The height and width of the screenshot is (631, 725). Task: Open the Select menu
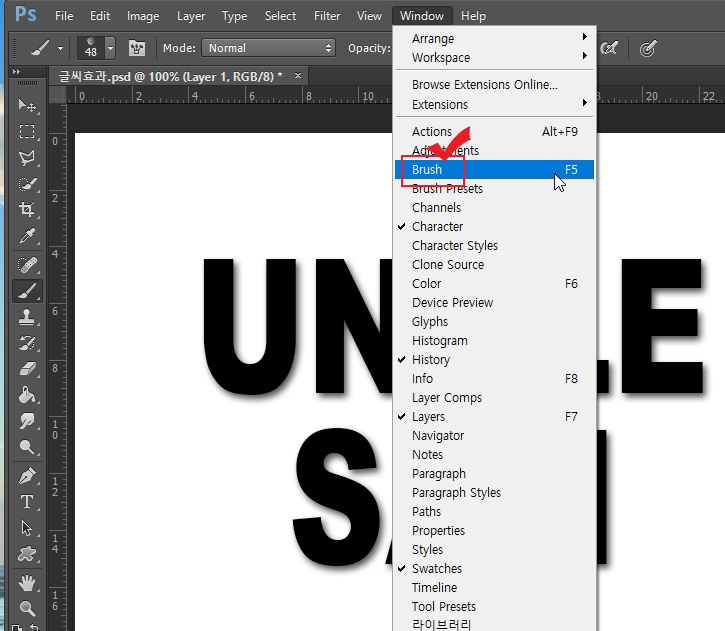[x=280, y=16]
